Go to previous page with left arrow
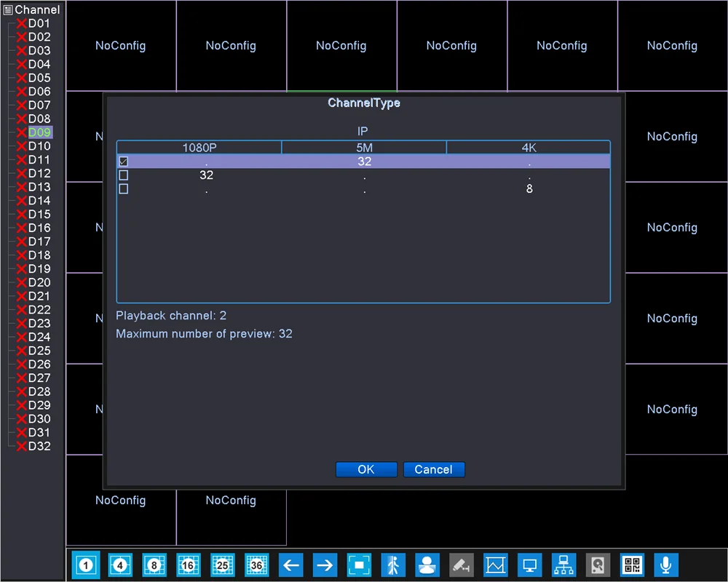The height and width of the screenshot is (582, 728). (291, 565)
